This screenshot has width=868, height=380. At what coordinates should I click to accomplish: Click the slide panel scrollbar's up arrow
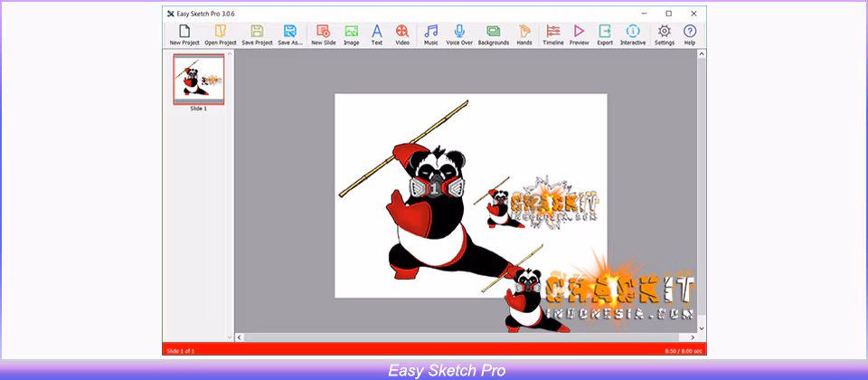click(x=231, y=53)
